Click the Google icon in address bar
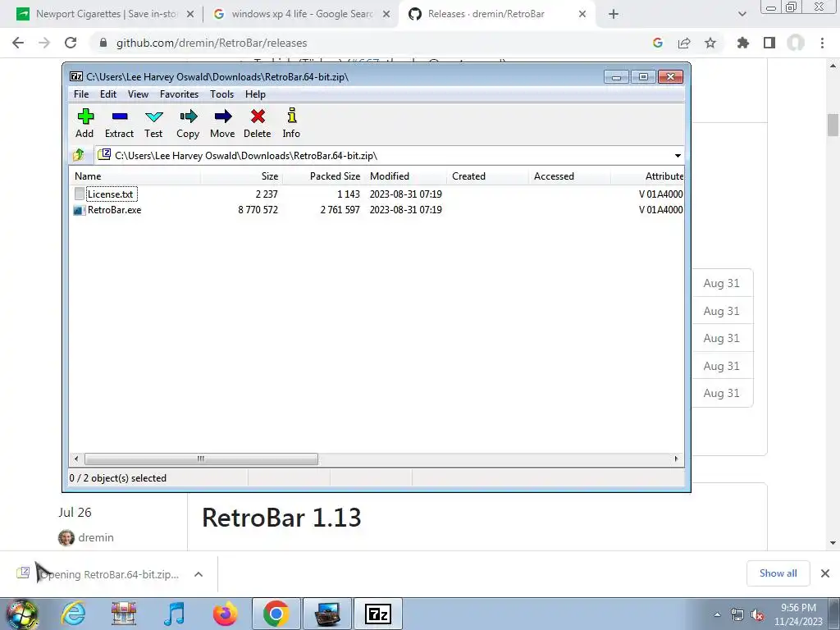Viewport: 840px width, 630px height. click(x=658, y=43)
